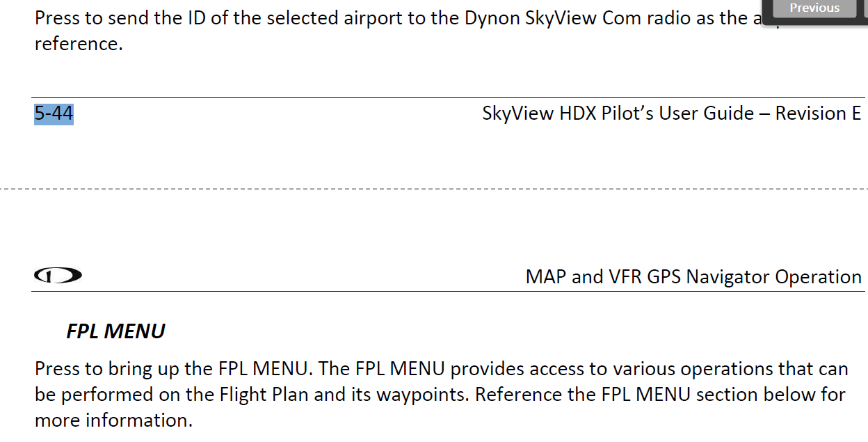Click the Dynon logo in page header
Screen dimensions: 868x442
click(58, 276)
